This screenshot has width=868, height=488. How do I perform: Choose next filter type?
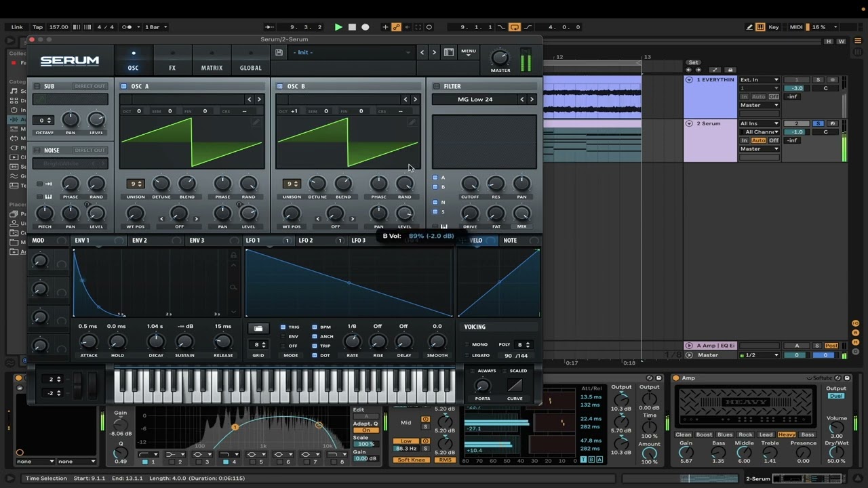coord(532,100)
